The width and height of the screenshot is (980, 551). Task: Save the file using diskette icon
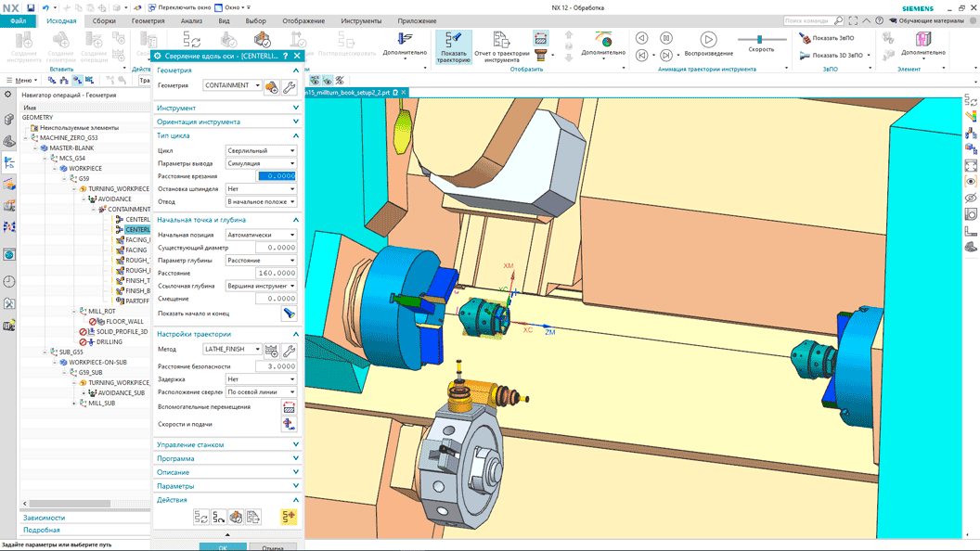coord(30,8)
